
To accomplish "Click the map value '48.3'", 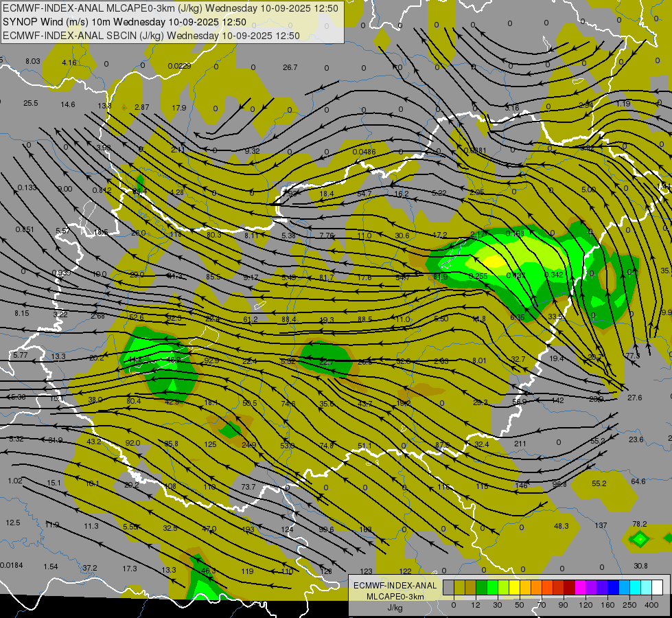I will pyautogui.click(x=561, y=526).
